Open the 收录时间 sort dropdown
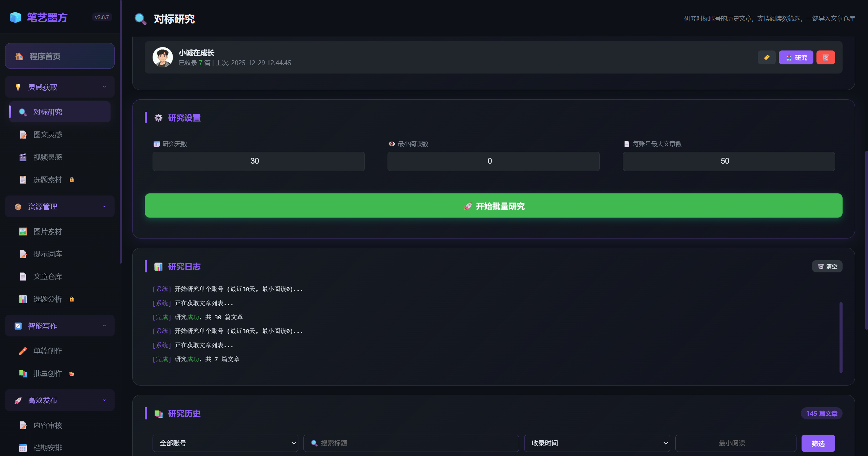Screen dimensions: 868x456 click(x=597, y=443)
